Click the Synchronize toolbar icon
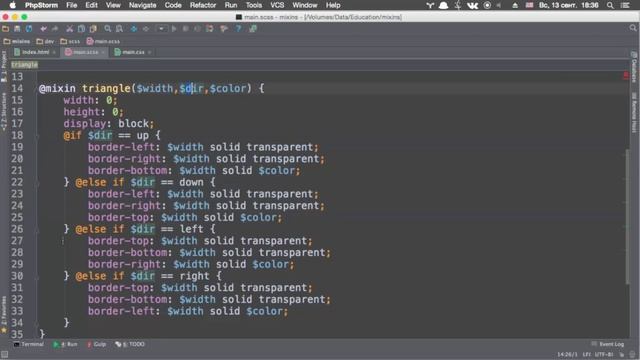The width and height of the screenshot is (640, 360). [29, 29]
